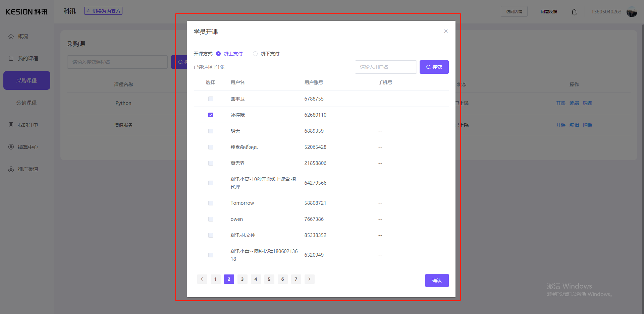Open the notification bell
This screenshot has height=314, width=644.
[x=574, y=12]
